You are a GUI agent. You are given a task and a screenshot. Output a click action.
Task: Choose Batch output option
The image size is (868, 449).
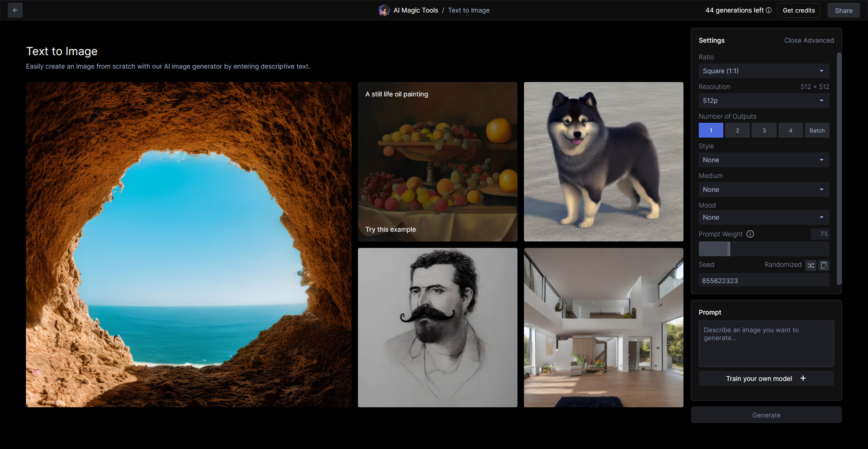(817, 131)
